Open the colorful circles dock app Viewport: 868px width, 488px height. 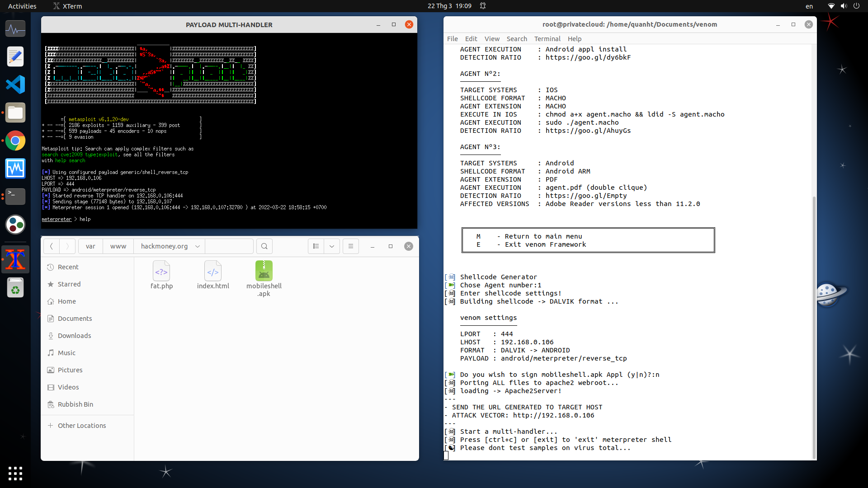tap(15, 225)
